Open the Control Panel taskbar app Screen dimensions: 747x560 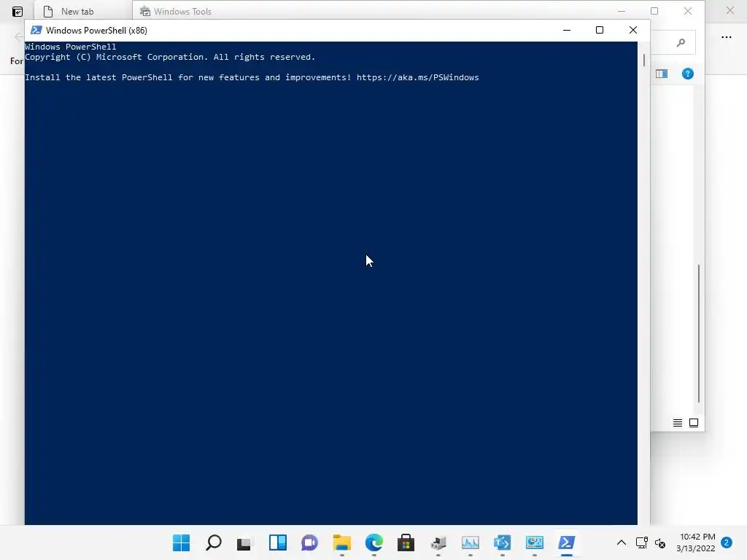click(x=535, y=542)
